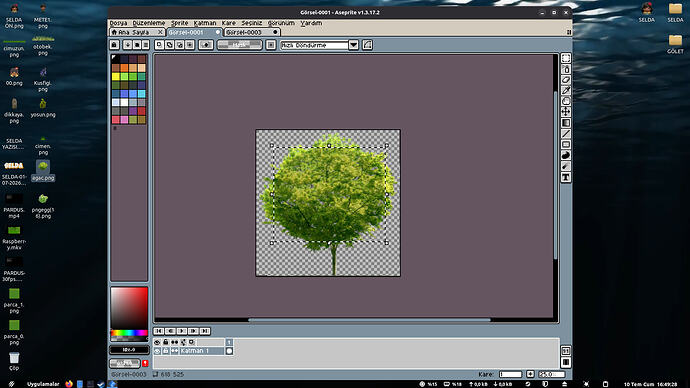This screenshot has height=388, width=690.
Task: Toggle lock all layers in timeline header
Action: click(166, 342)
